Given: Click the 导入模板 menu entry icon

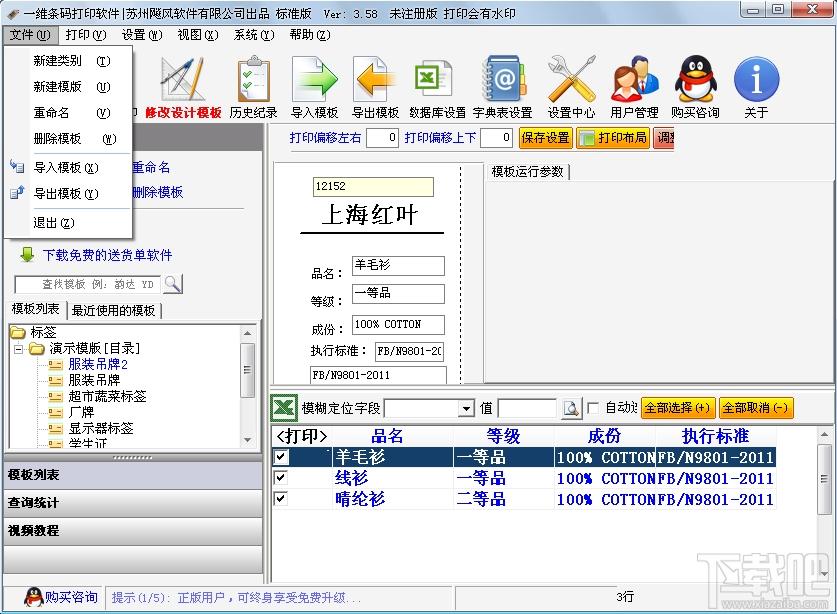Looking at the screenshot, I should pyautogui.click(x=17, y=167).
